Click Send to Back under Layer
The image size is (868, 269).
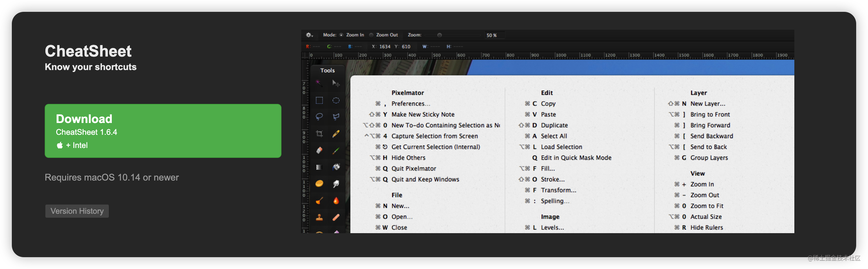coord(708,147)
